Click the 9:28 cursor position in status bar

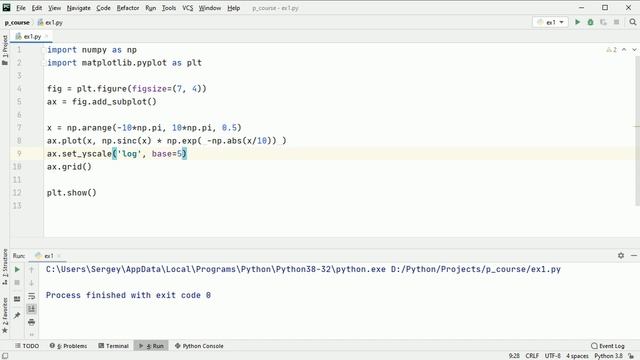tap(514, 356)
